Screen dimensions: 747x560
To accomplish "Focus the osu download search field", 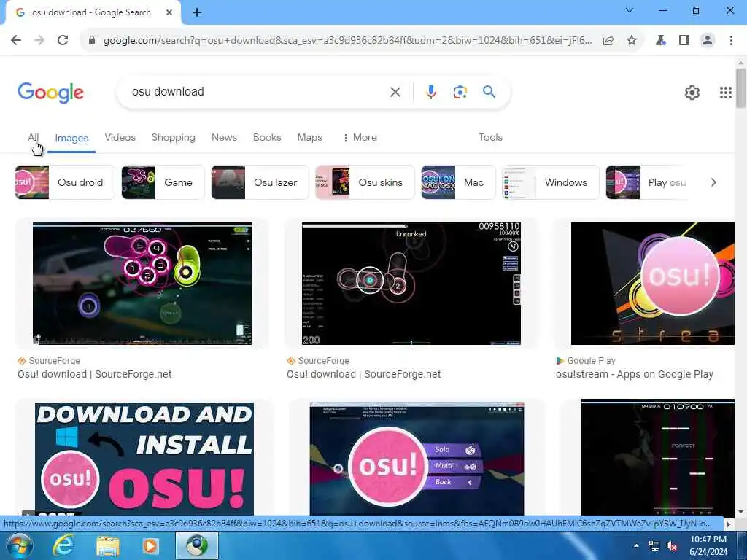I will (x=258, y=91).
